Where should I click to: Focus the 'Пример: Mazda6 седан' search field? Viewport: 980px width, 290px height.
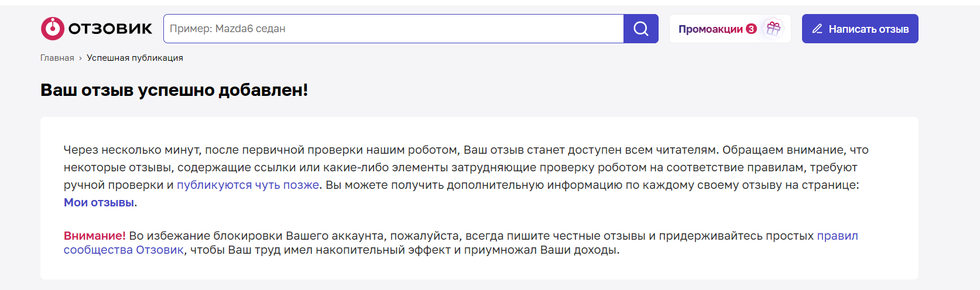tap(393, 29)
